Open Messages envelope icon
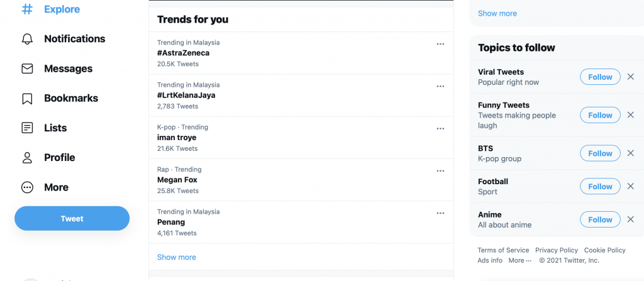Screen dimensions: 644x281 point(27,69)
